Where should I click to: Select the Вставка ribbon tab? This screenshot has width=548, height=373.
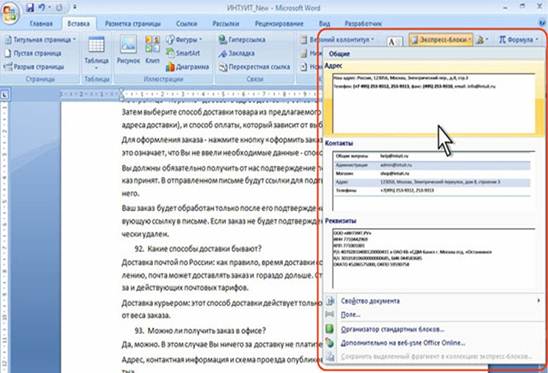[x=78, y=23]
